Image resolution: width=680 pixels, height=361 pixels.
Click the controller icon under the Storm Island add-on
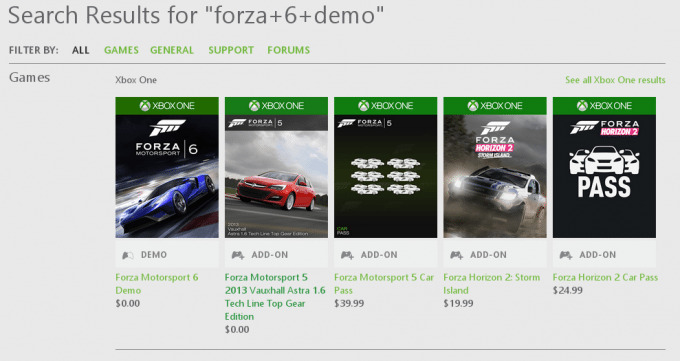[456, 255]
